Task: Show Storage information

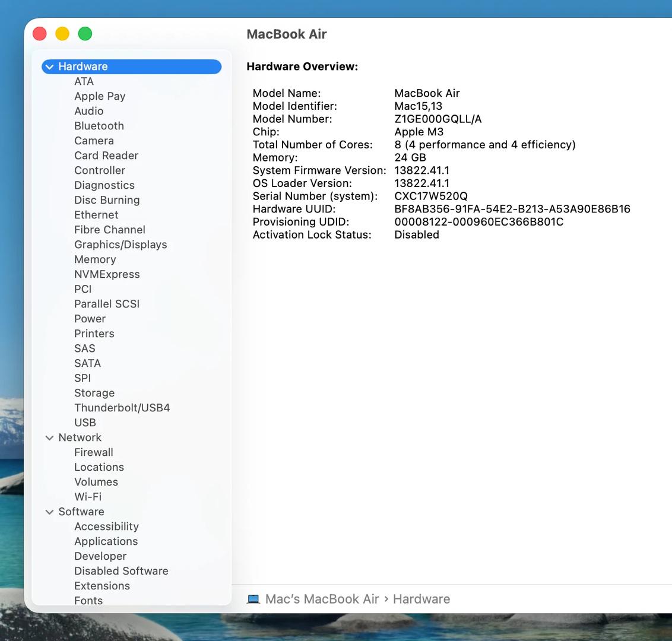Action: [94, 393]
